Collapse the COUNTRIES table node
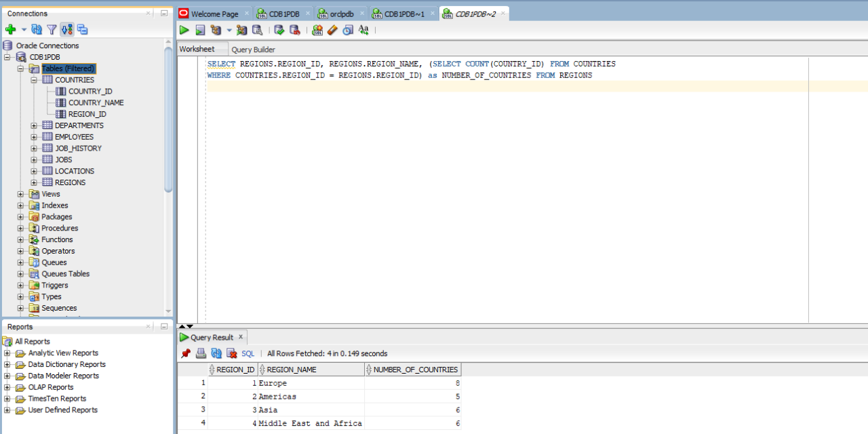The height and width of the screenshot is (434, 868). point(34,80)
